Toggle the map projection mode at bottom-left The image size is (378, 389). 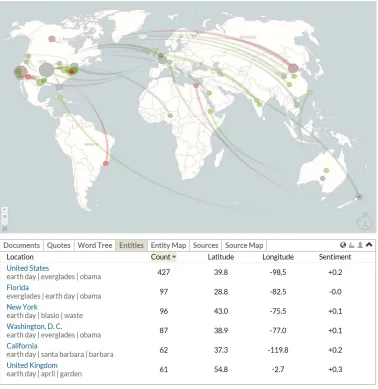(x=5, y=229)
